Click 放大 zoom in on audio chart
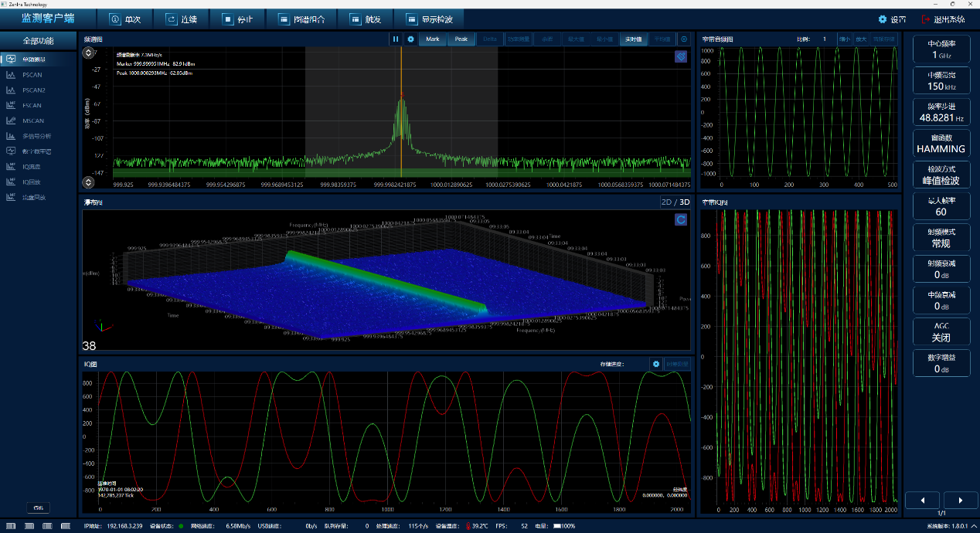980x533 pixels. click(x=861, y=39)
